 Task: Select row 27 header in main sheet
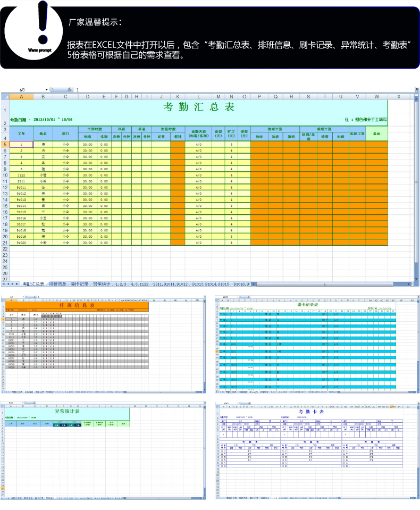[5, 279]
